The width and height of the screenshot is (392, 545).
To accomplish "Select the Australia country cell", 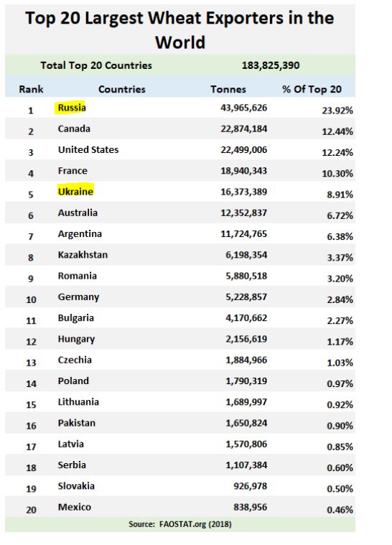I will click(x=78, y=213).
